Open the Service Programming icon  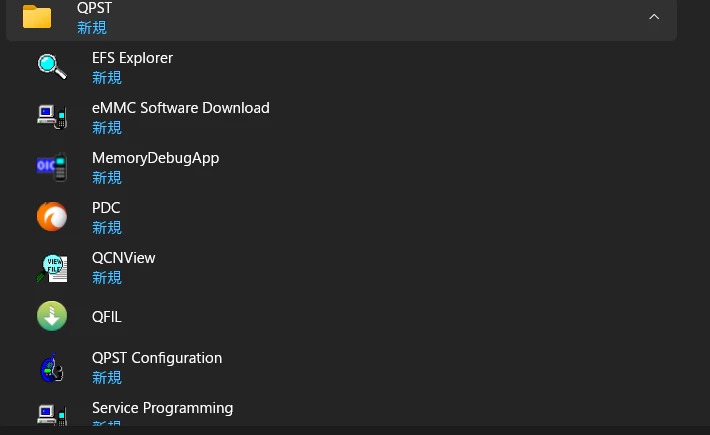(52, 415)
